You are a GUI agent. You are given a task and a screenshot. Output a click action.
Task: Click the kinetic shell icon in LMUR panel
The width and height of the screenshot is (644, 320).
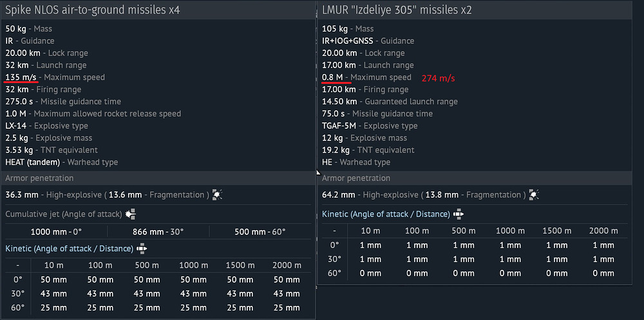459,214
